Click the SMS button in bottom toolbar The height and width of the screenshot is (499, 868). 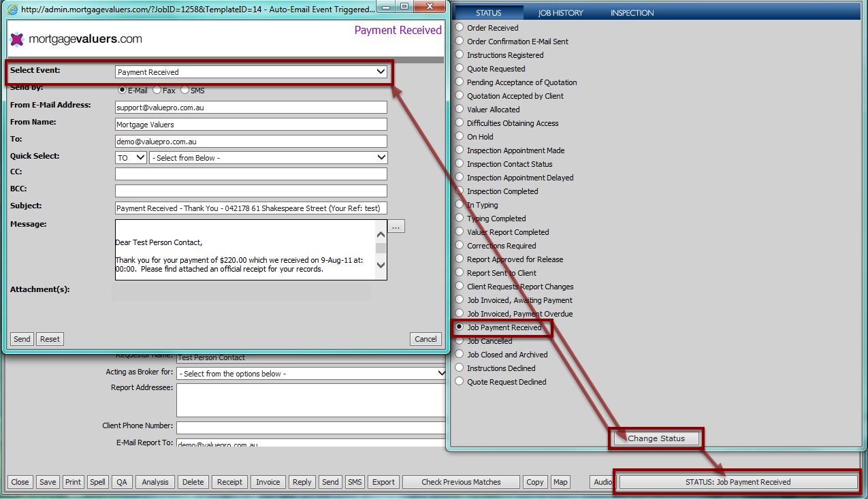click(x=355, y=482)
